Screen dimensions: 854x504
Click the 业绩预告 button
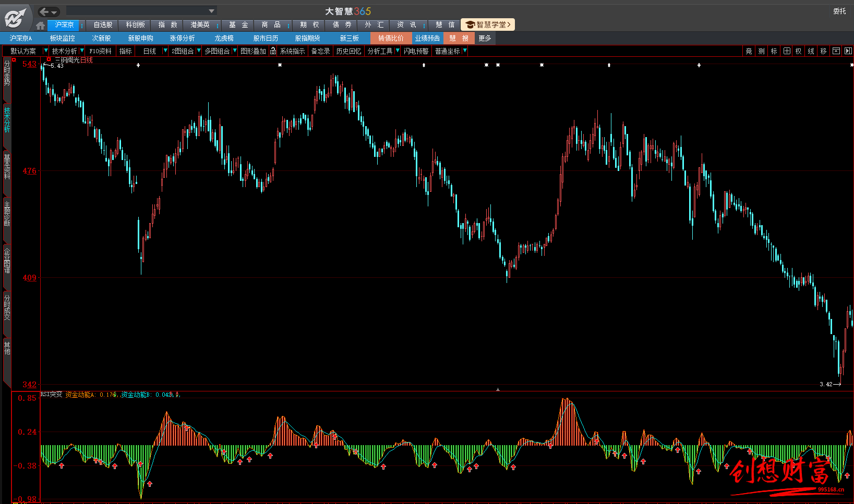tap(427, 38)
